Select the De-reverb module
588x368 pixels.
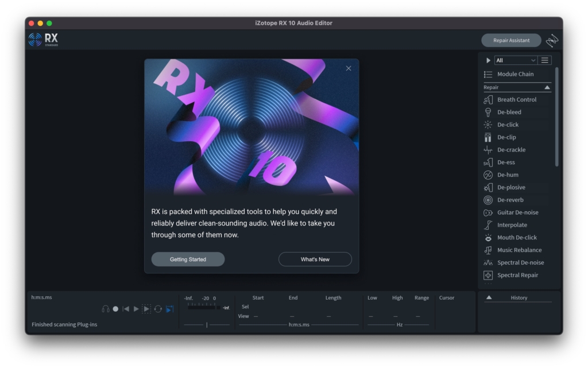pyautogui.click(x=510, y=200)
